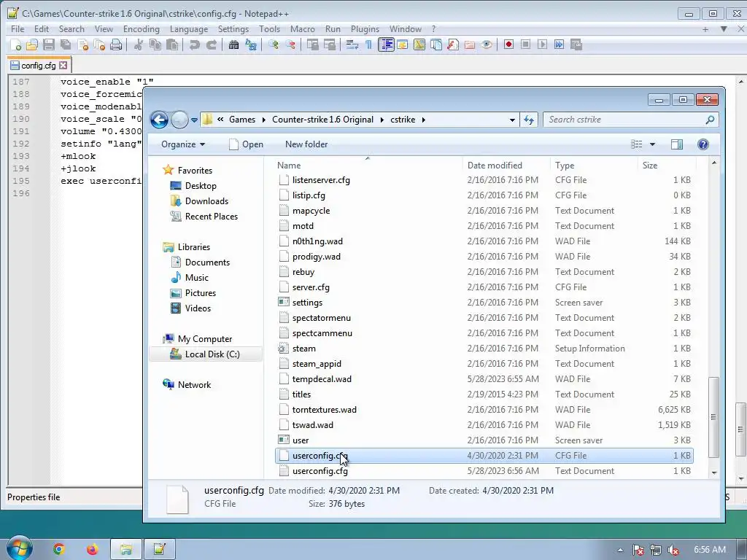Click the Save All toolbar icon
747x560 pixels.
pos(65,44)
